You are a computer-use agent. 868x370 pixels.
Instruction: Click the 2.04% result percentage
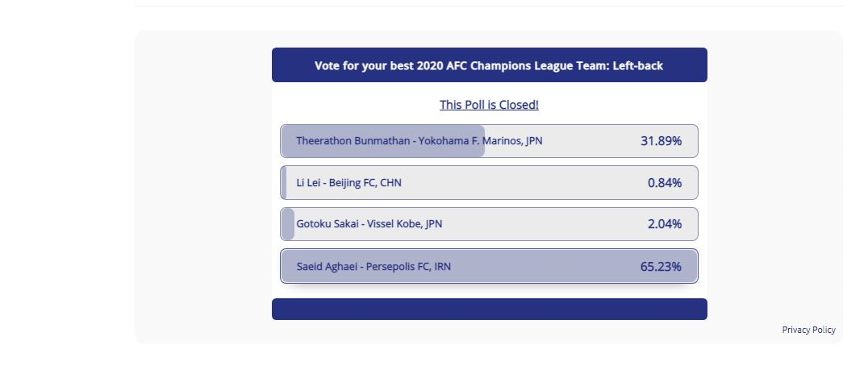pyautogui.click(x=664, y=224)
